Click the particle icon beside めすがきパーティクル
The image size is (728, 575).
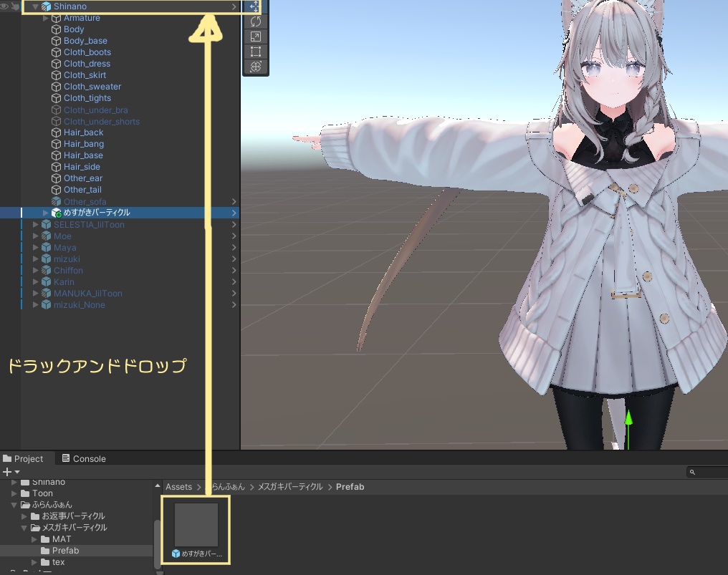(56, 212)
